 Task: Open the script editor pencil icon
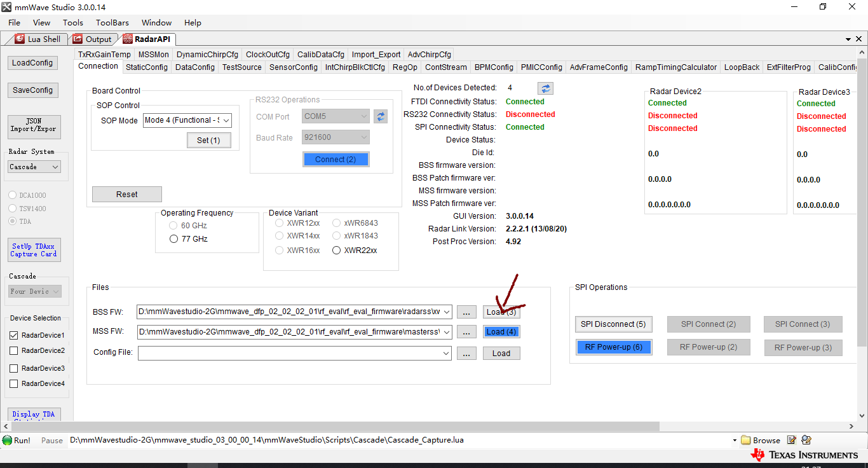click(x=792, y=440)
